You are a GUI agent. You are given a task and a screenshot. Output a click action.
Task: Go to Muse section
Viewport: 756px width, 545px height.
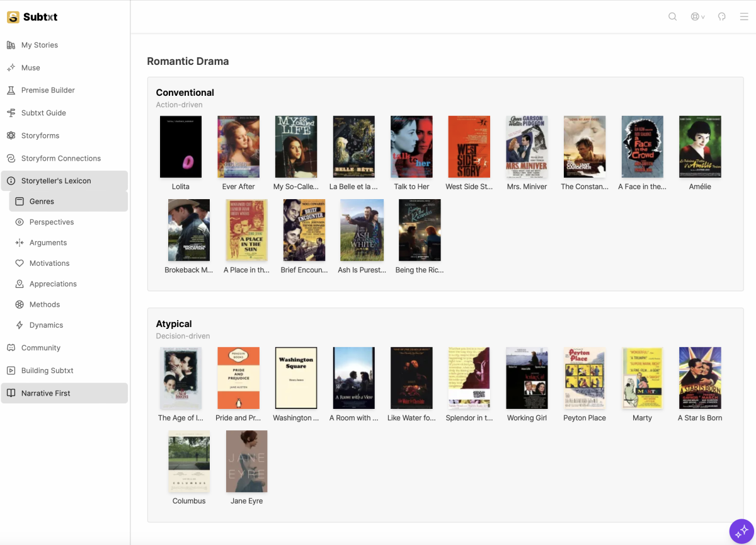pyautogui.click(x=64, y=67)
